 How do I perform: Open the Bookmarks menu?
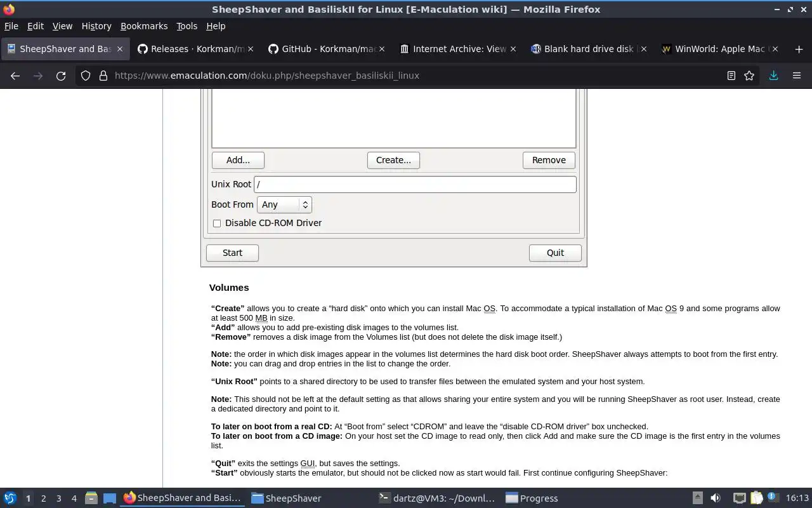pos(144,26)
